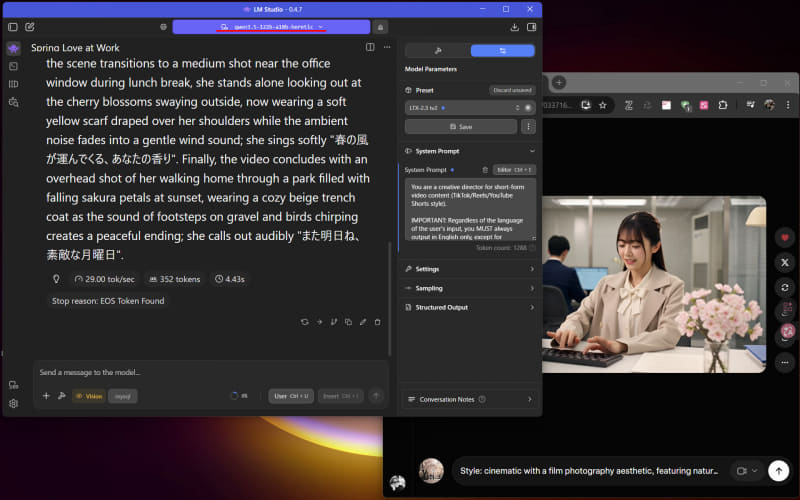Viewport: 800px width, 500px height.
Task: Click the User Ctrl+U role button
Action: tap(291, 396)
